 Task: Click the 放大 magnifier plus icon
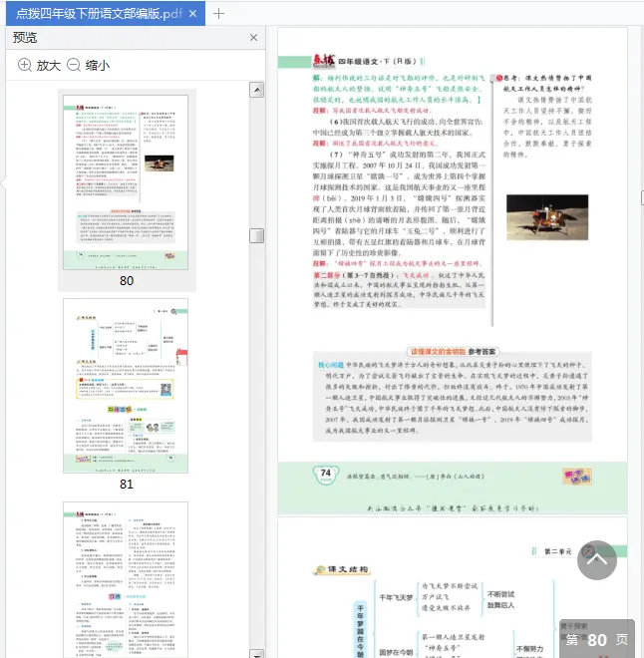(25, 65)
